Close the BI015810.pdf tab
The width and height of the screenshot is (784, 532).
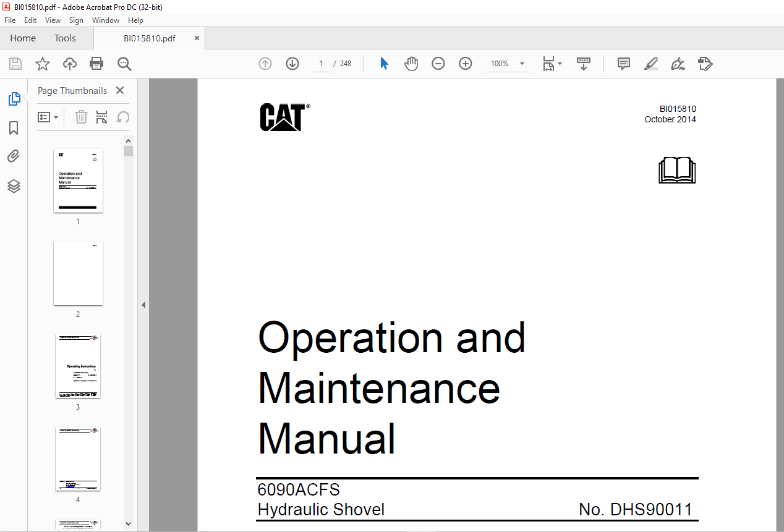pyautogui.click(x=197, y=38)
